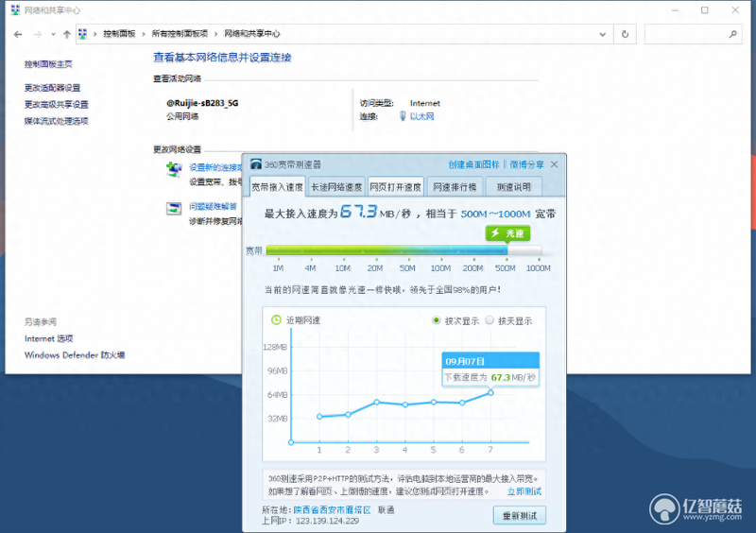
Task: Click the 09月07日 tooltip header
Action: pos(490,361)
